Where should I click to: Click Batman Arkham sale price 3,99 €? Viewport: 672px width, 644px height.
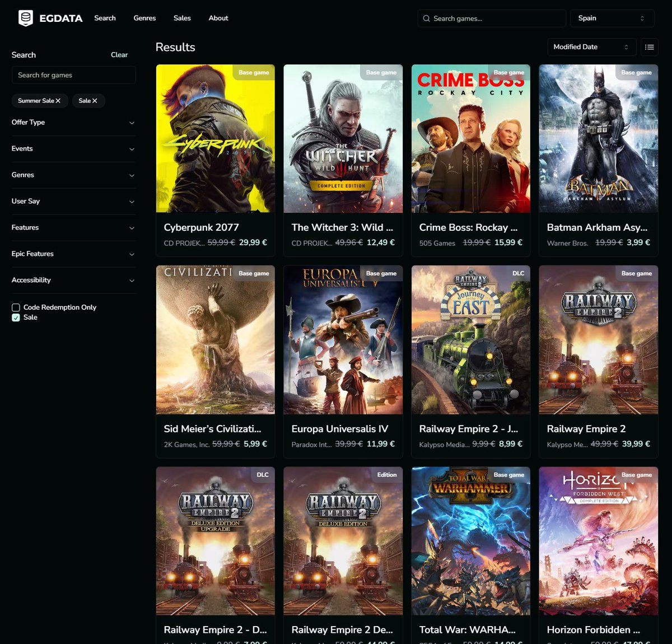pos(638,242)
